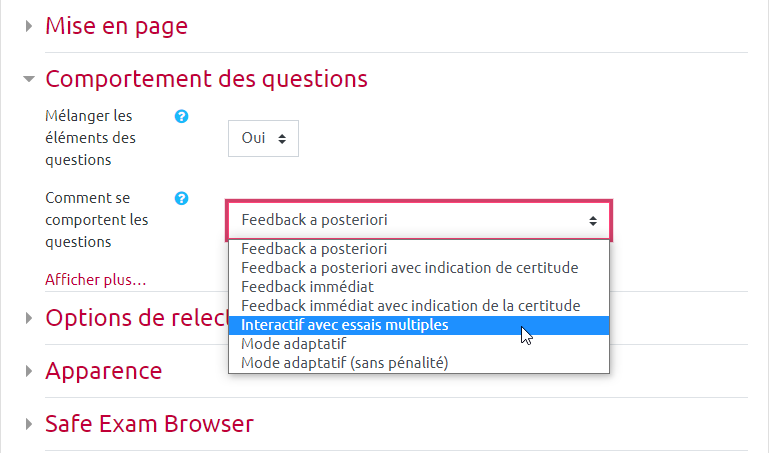Collapse Comportement des questions section
The width and height of the screenshot is (782, 453).
pos(29,78)
